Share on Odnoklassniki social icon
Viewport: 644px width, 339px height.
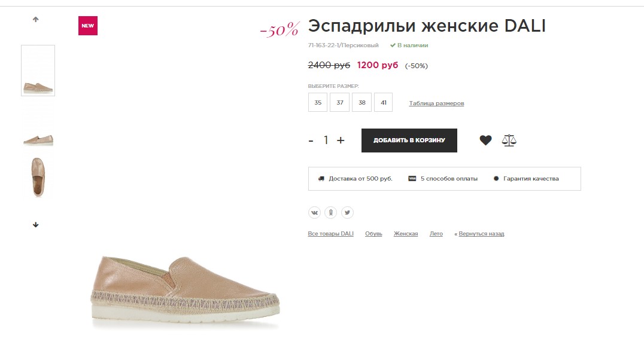click(331, 212)
